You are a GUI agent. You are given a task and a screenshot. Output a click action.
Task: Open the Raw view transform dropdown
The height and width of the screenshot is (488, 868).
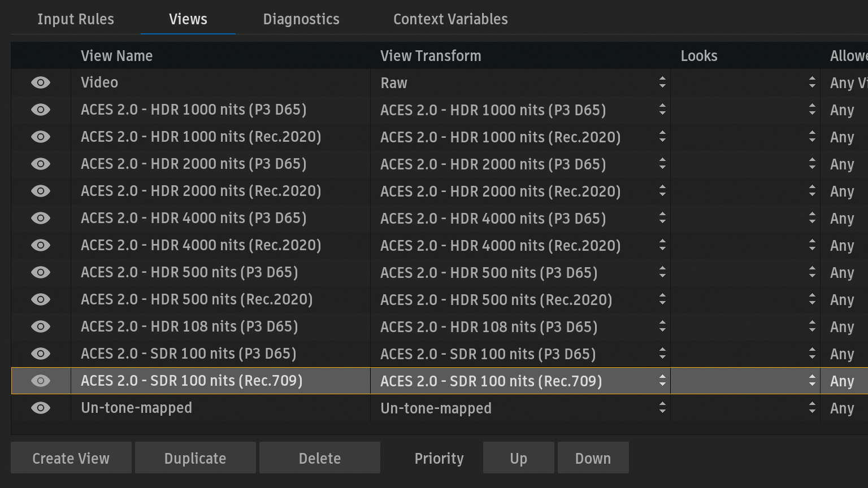coord(520,83)
